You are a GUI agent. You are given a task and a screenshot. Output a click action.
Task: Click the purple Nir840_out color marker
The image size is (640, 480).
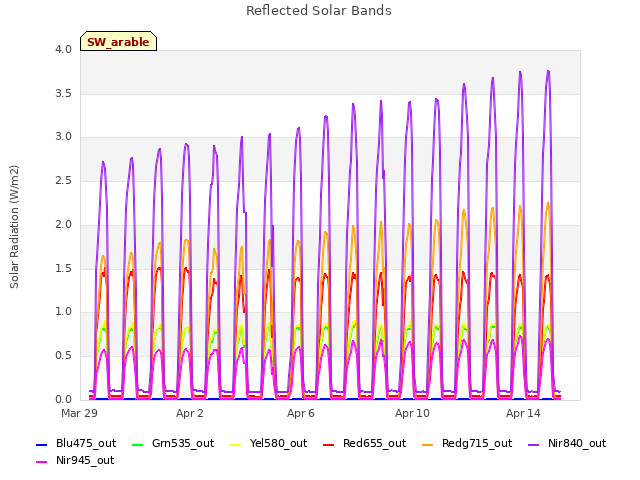coord(533,444)
